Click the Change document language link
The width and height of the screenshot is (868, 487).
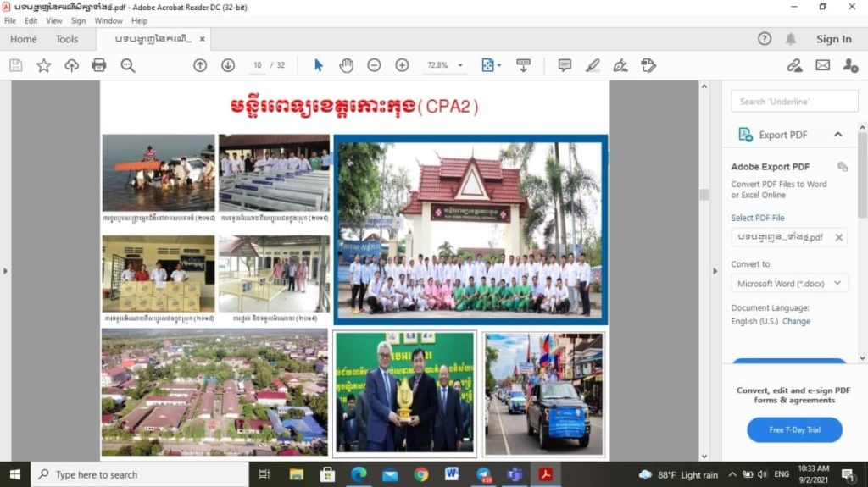[x=796, y=321]
